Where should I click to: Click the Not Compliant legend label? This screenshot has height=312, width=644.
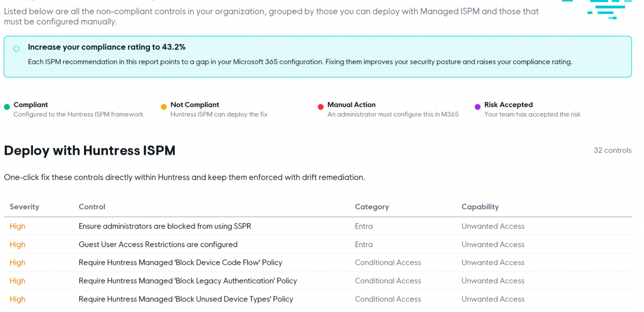[x=194, y=105]
